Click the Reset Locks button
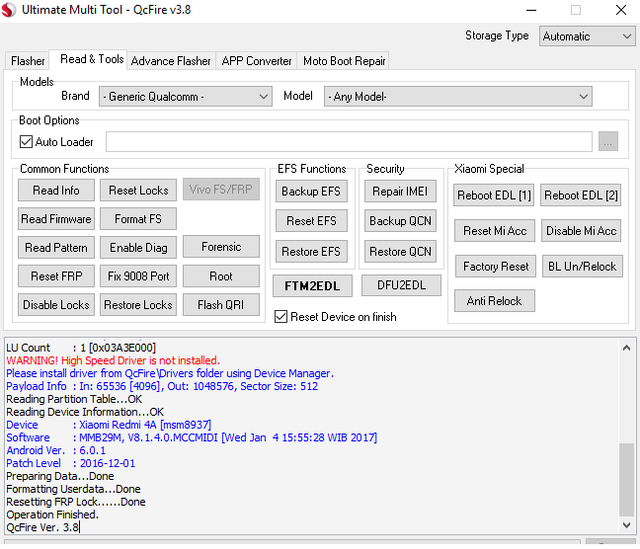The width and height of the screenshot is (640, 549). point(138,190)
